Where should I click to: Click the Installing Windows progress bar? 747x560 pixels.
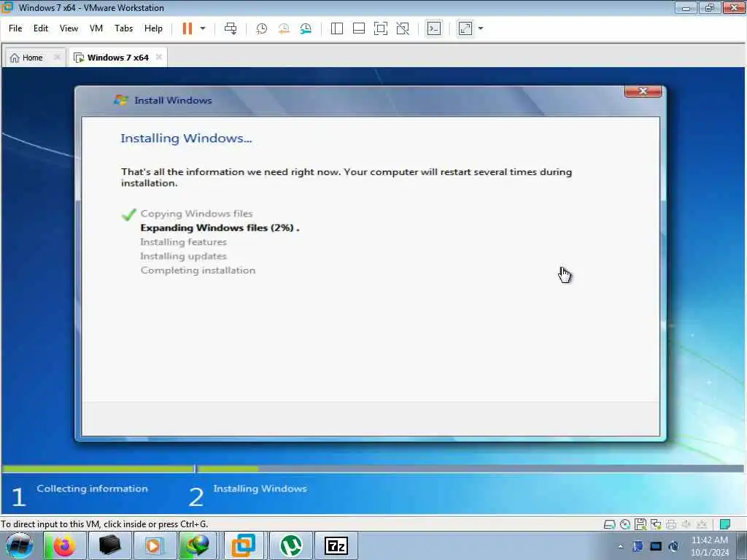[471, 469]
